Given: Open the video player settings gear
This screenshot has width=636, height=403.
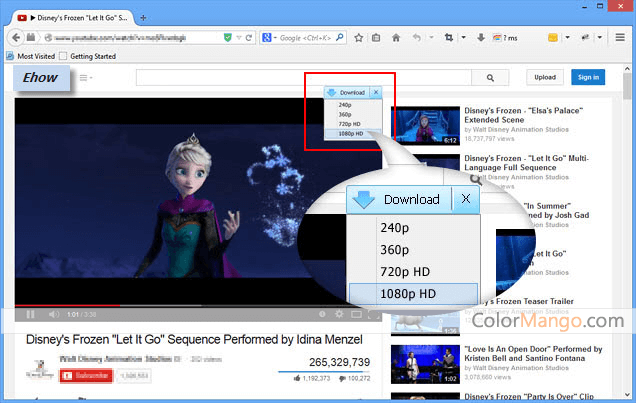Looking at the screenshot, I should pos(340,314).
